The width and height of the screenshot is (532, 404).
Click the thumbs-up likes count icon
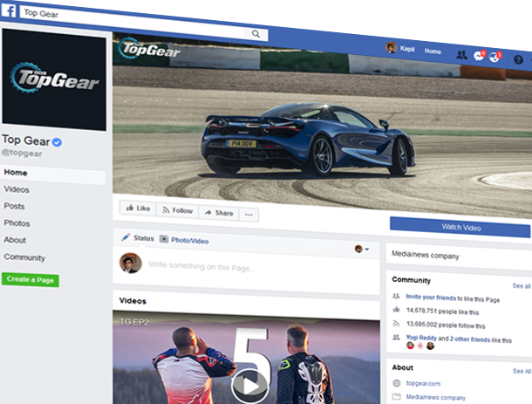pyautogui.click(x=396, y=309)
